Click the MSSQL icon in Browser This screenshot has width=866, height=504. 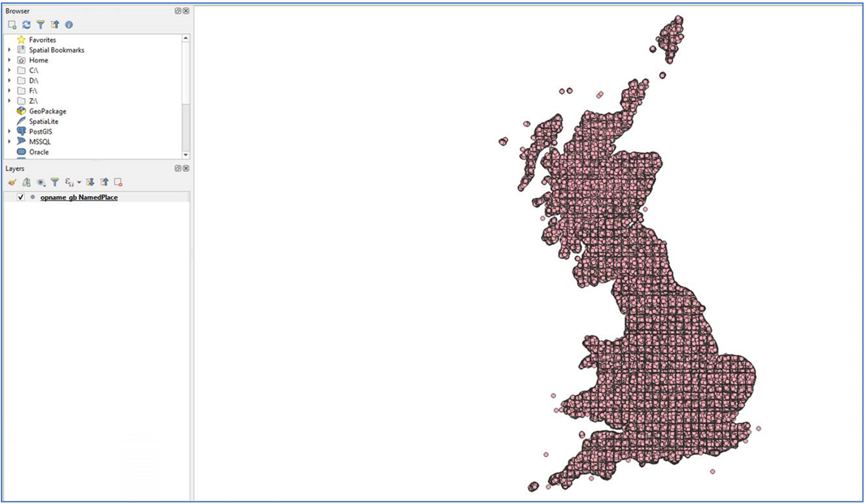click(x=21, y=142)
